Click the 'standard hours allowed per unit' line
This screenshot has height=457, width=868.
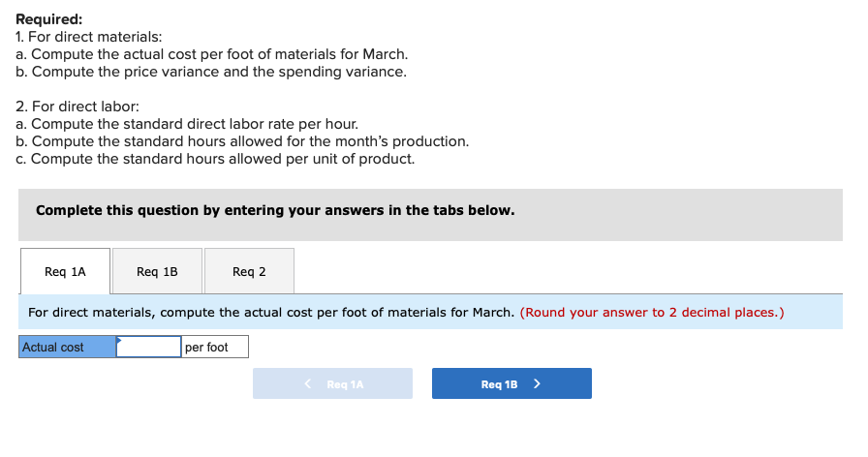(x=215, y=159)
